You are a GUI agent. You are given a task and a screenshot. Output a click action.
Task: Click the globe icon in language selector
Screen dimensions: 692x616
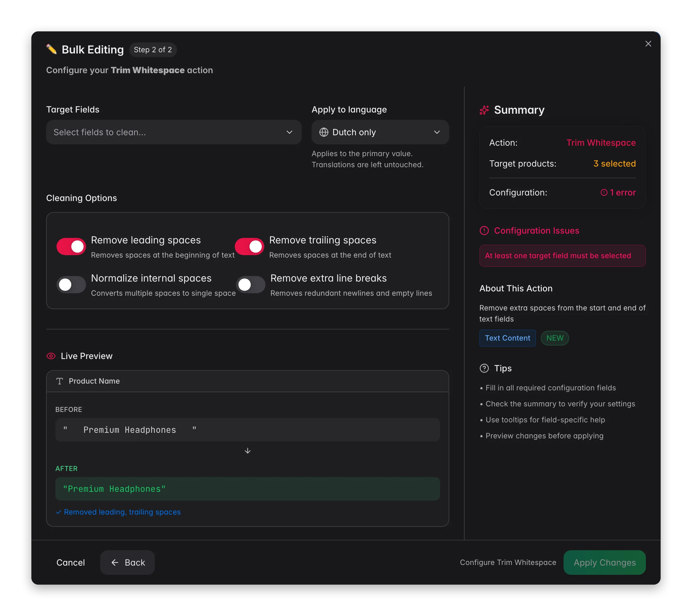[x=324, y=132]
